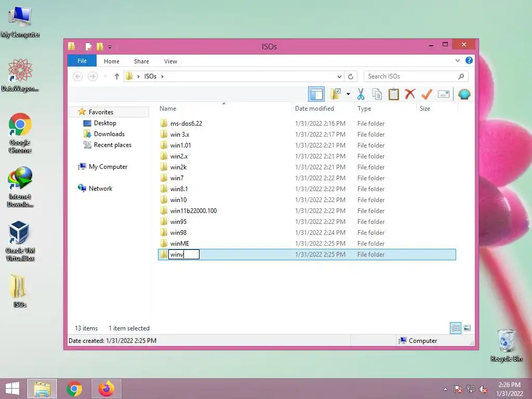Click Properties icon in title bar
Image resolution: width=532 pixels, height=399 pixels.
tap(88, 46)
